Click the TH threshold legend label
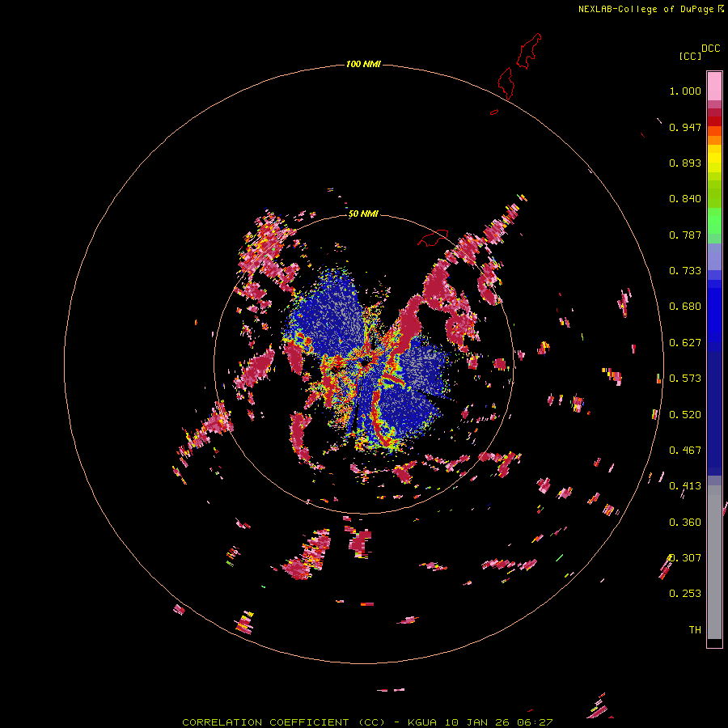 tap(695, 630)
